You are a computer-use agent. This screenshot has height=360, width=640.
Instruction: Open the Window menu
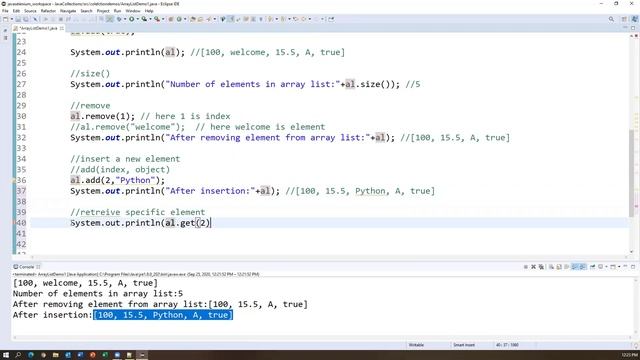coord(133,11)
